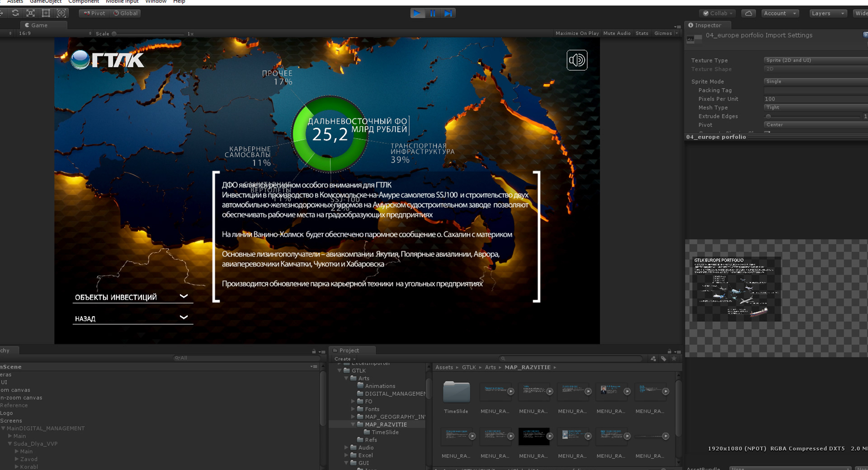
Task: Toggle Mute Audio in Game view
Action: [x=617, y=33]
